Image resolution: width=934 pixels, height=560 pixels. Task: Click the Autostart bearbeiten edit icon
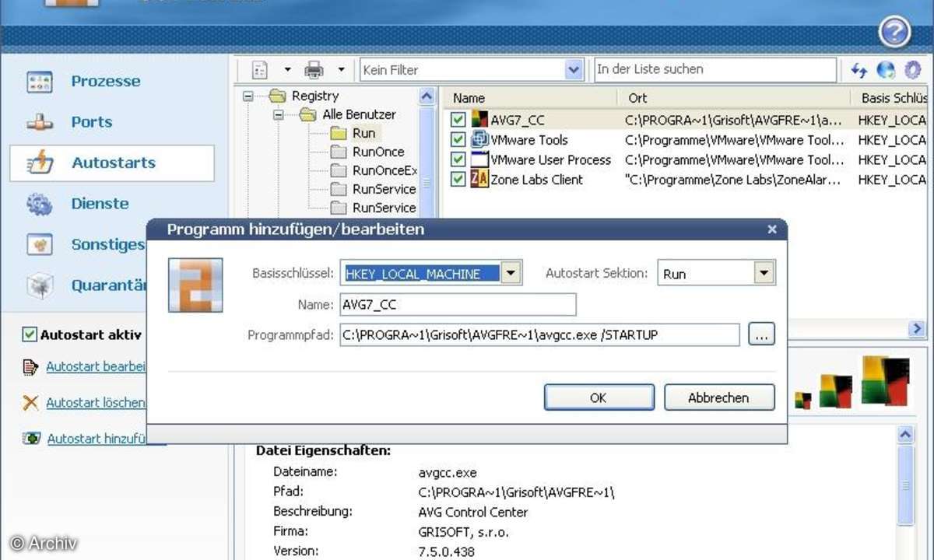pyautogui.click(x=31, y=366)
